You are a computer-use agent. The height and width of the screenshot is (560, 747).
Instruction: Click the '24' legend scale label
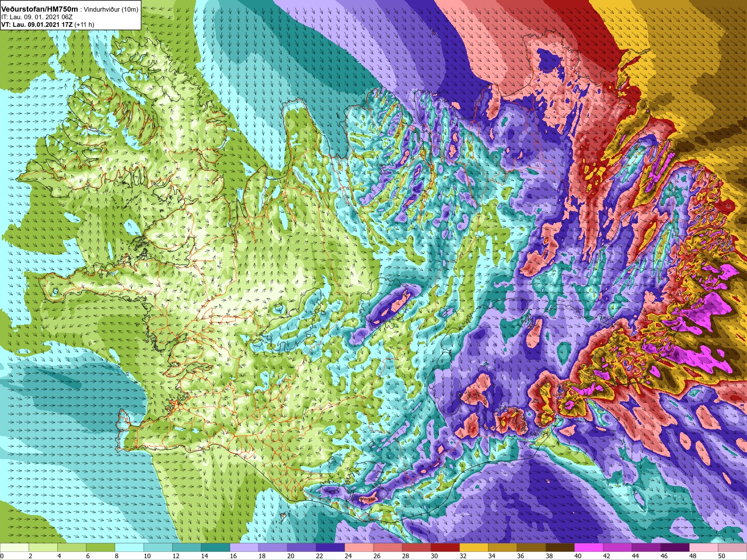[348, 556]
